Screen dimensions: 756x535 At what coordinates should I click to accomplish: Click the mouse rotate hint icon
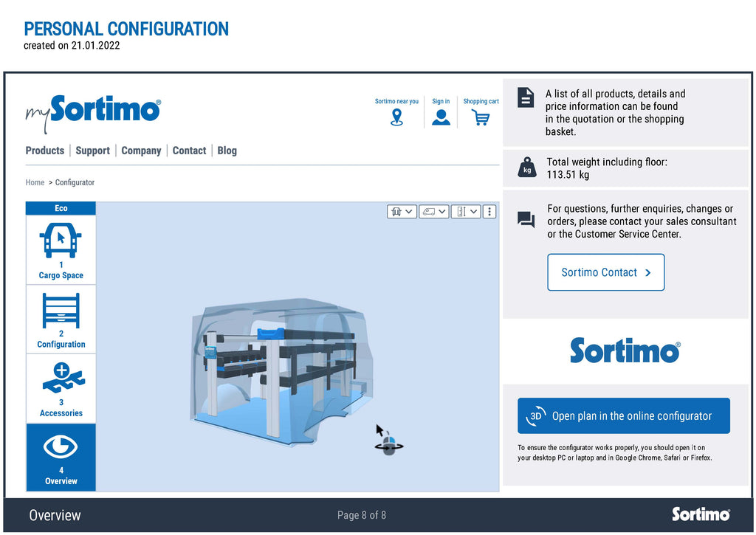[x=388, y=440]
